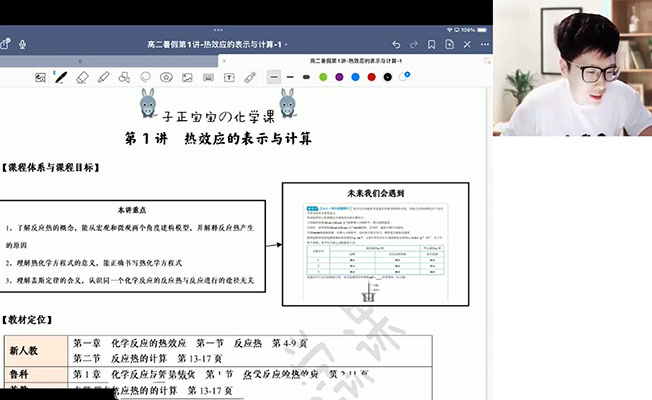Tap line 3 理解盖斯定律的含义
The image size is (652, 400).
click(x=129, y=280)
